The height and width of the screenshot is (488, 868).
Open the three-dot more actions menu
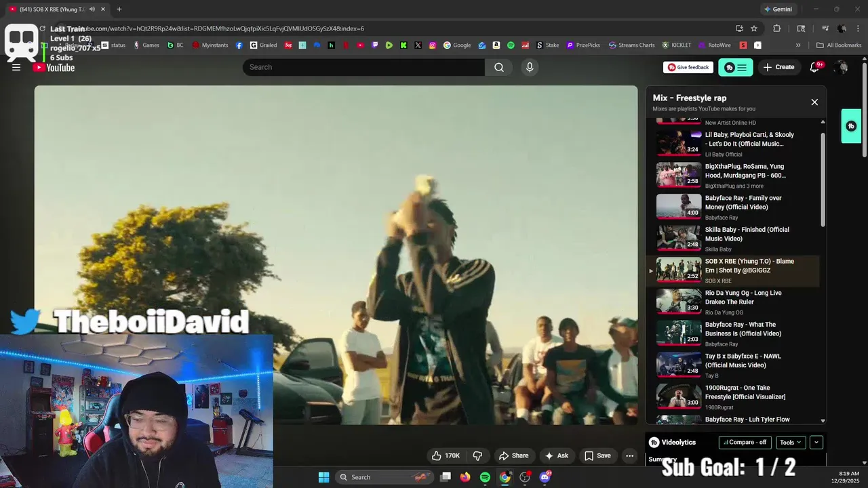pyautogui.click(x=630, y=455)
